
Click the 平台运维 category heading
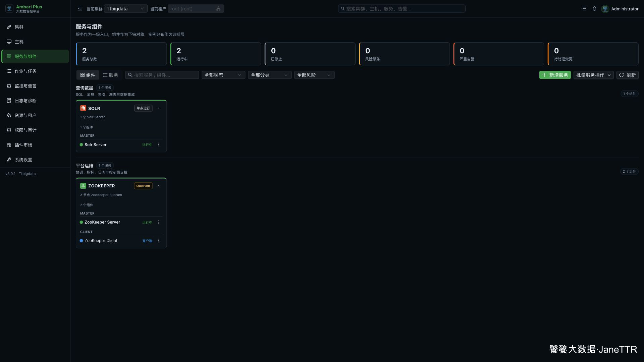[x=85, y=166]
